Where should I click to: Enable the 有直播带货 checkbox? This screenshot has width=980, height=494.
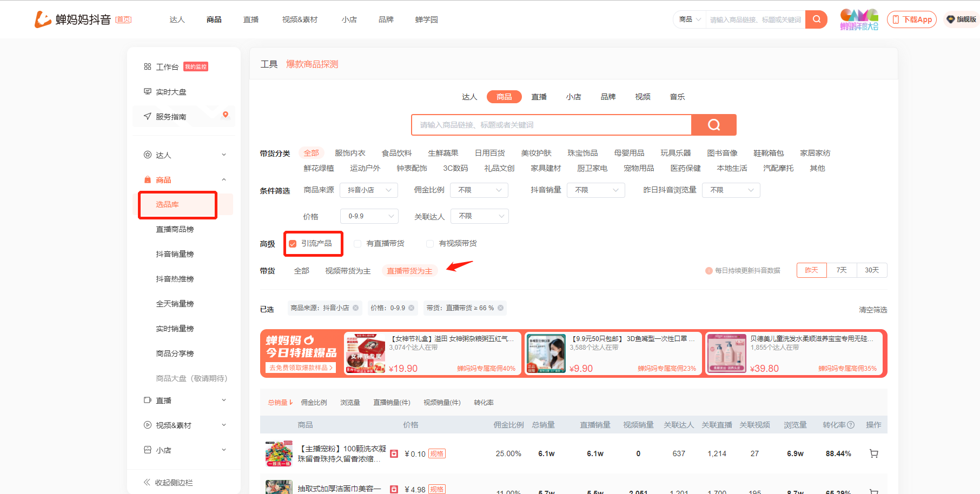click(x=357, y=244)
